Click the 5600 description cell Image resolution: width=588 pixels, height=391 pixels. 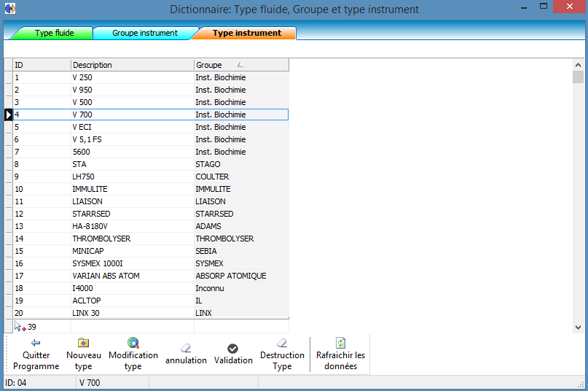point(133,152)
